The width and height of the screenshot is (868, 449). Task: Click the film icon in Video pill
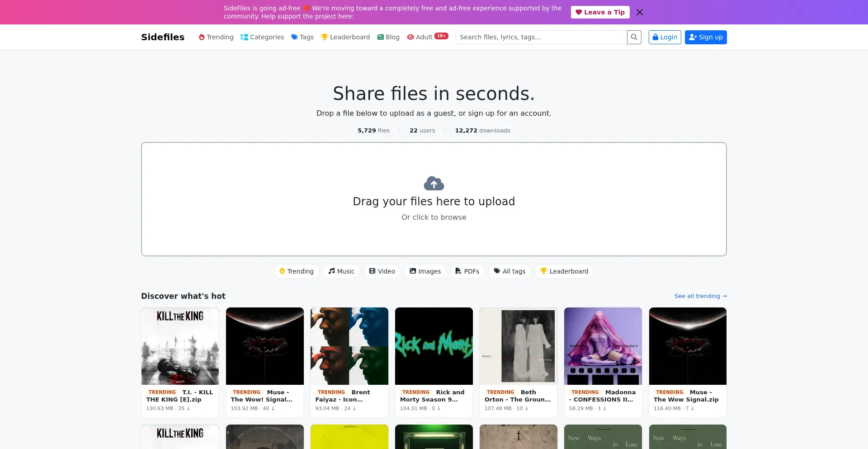372,271
